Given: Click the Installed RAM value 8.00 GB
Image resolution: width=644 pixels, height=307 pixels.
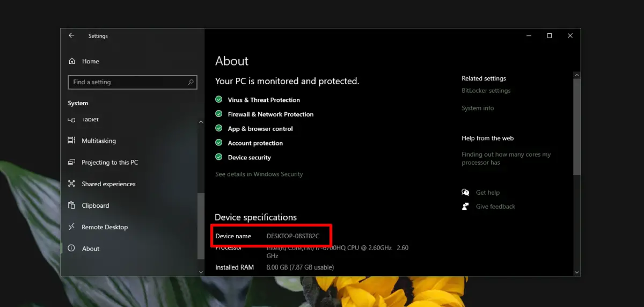Looking at the screenshot, I should point(300,267).
